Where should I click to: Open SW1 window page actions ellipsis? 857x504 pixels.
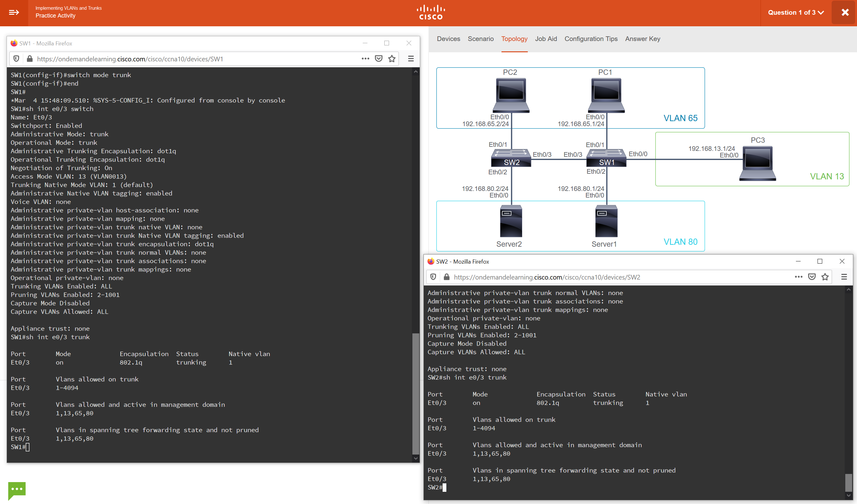365,59
